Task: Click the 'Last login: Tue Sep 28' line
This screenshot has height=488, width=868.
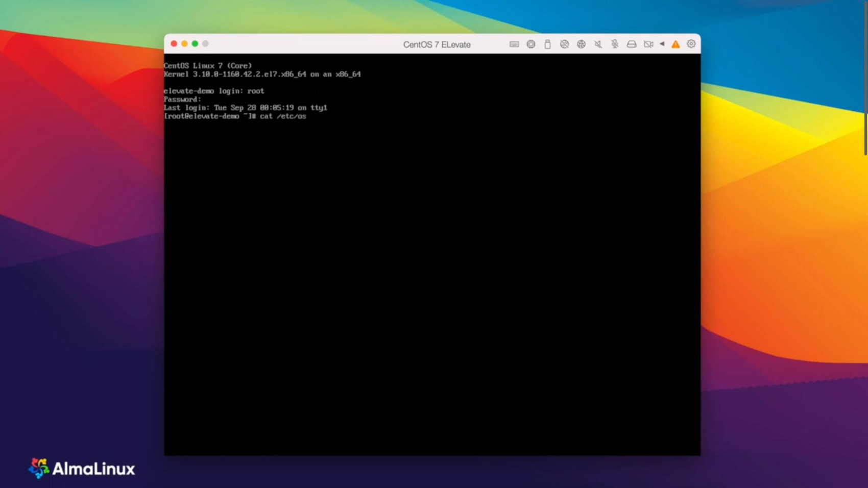Action: pos(246,108)
